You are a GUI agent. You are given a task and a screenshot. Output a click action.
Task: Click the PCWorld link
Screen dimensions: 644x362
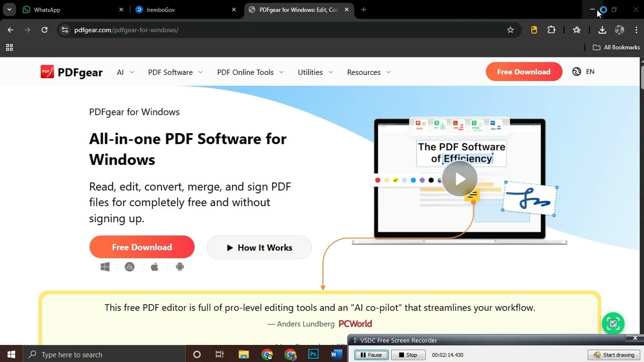pos(355,324)
